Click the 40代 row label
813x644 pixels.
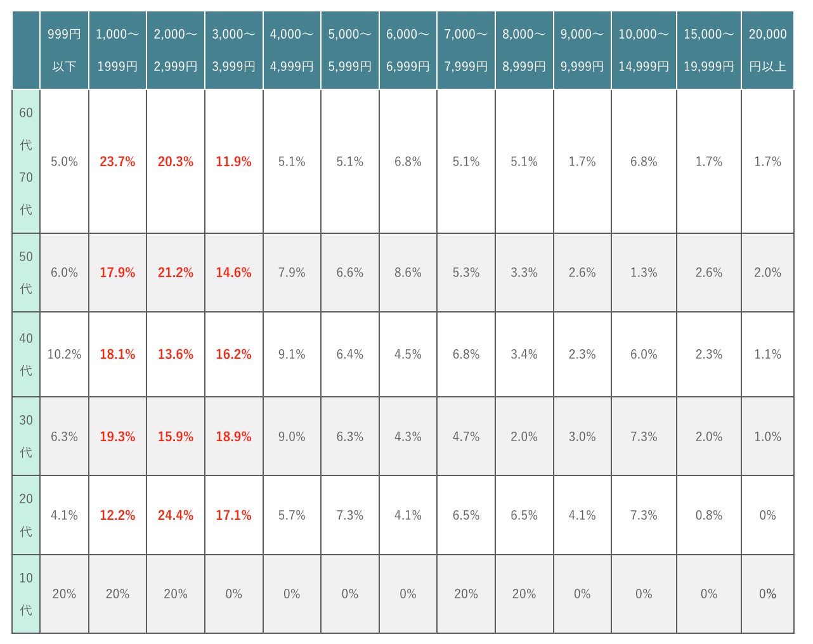[x=26, y=354]
